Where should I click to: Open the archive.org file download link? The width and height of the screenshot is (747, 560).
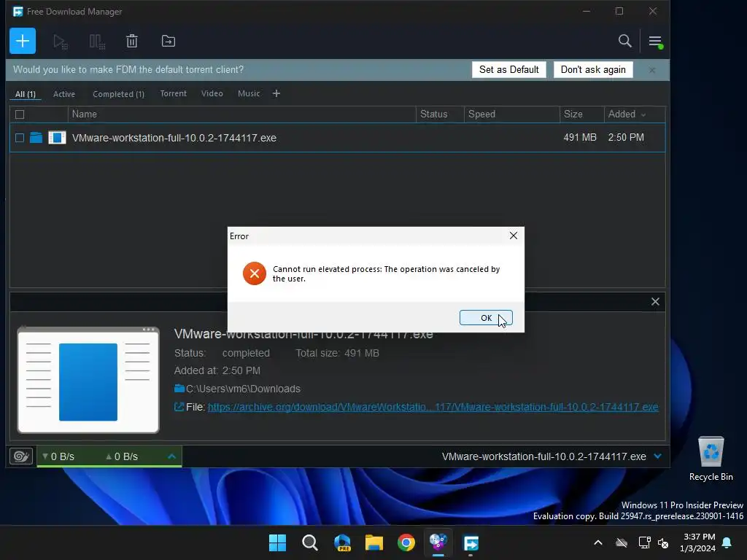click(433, 407)
